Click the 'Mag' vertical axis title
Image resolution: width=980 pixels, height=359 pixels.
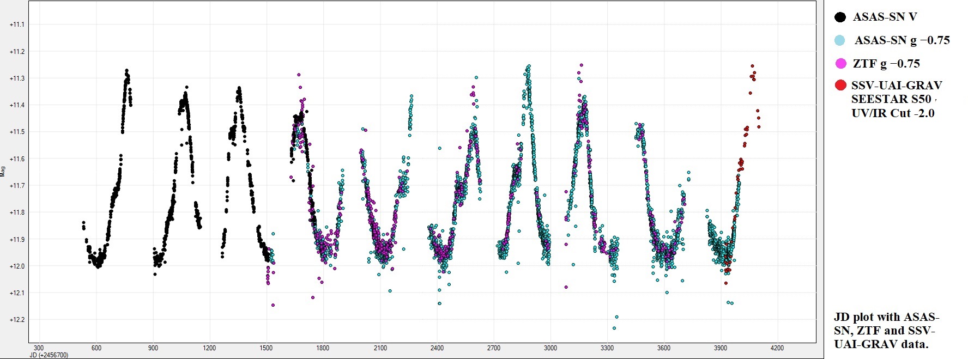tap(3, 172)
